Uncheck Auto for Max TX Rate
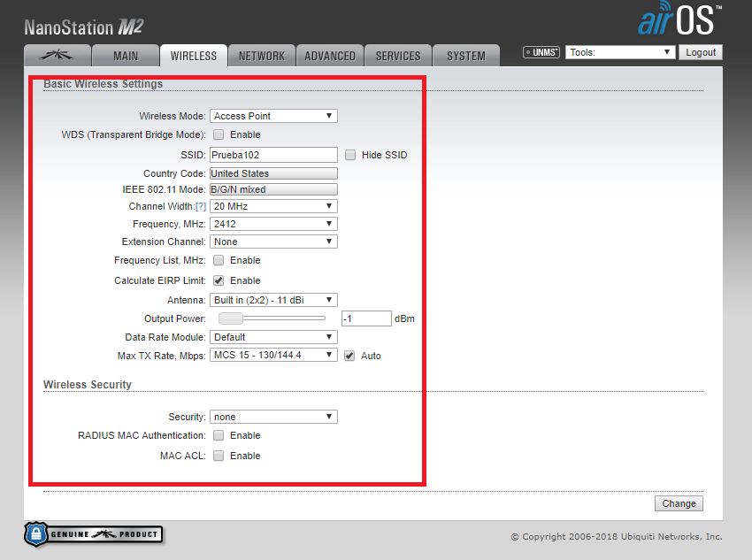 [349, 356]
